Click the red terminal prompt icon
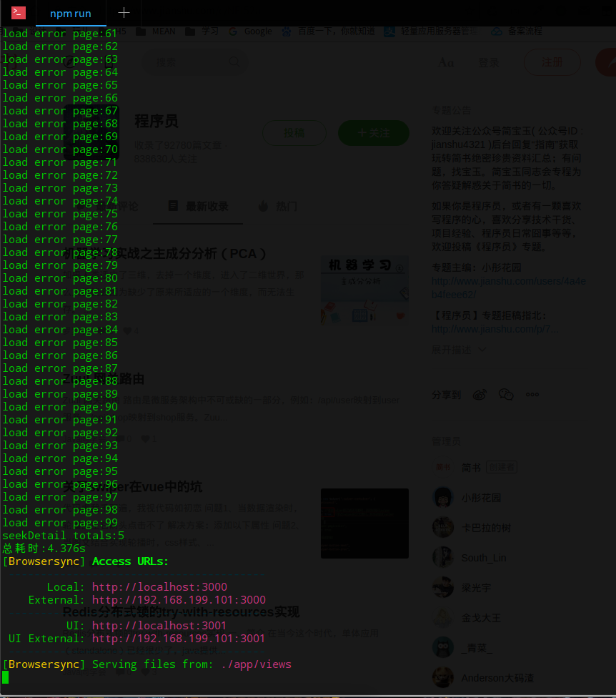 click(19, 12)
